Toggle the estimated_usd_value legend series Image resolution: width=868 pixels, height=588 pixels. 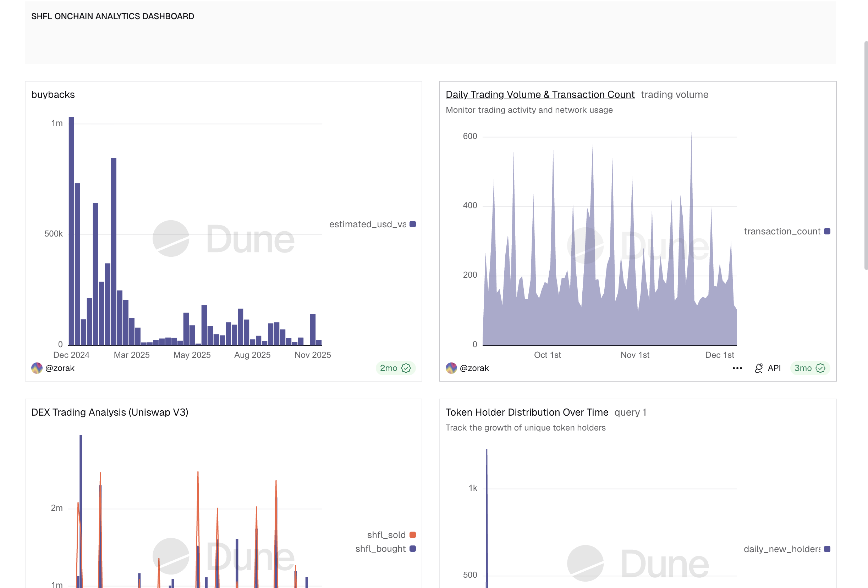[368, 224]
